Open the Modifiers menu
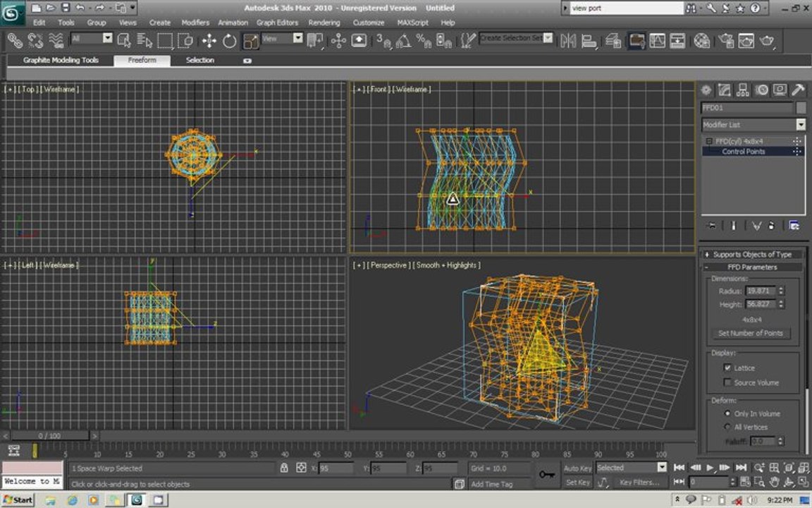Image resolution: width=812 pixels, height=508 pixels. tap(195, 23)
